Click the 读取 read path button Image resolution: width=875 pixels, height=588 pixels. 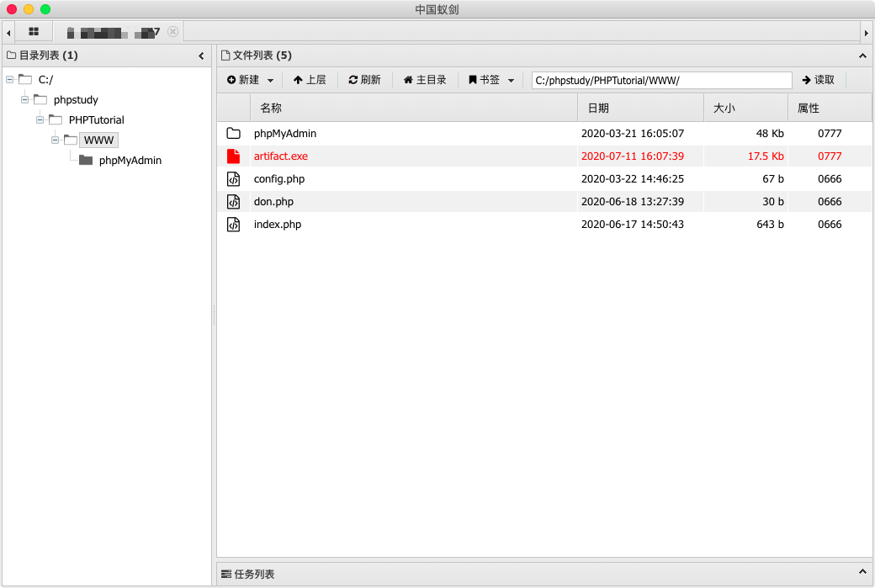click(x=818, y=80)
